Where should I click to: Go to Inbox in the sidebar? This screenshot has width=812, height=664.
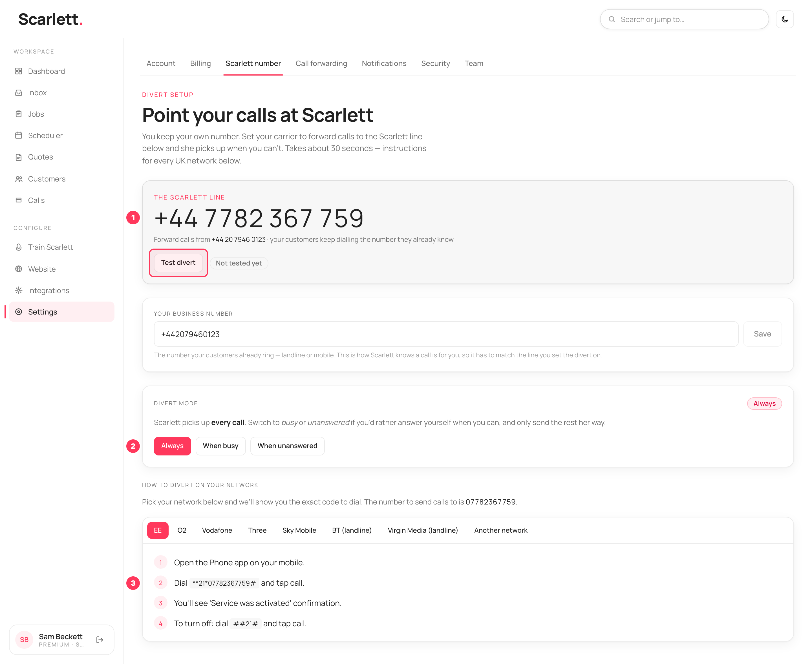[x=62, y=92]
